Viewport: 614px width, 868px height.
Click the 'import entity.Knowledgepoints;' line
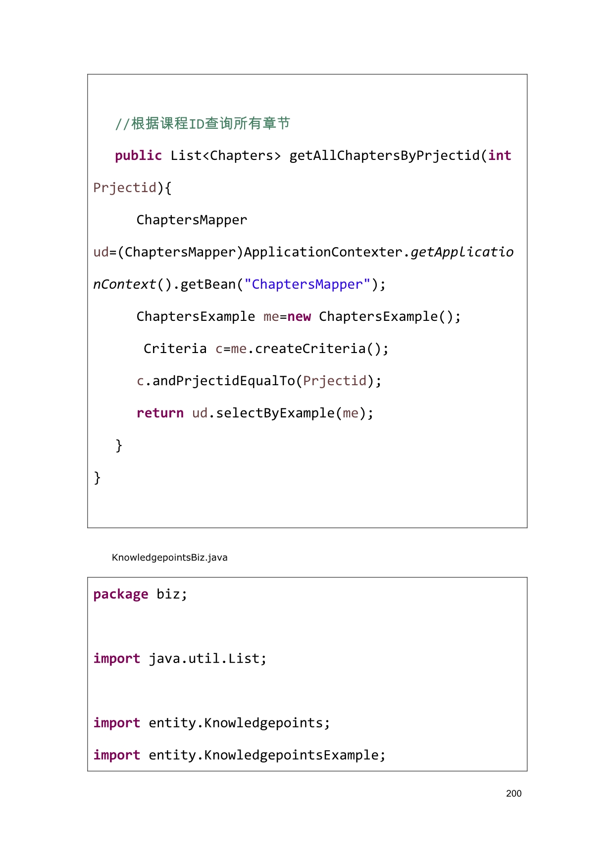211,723
